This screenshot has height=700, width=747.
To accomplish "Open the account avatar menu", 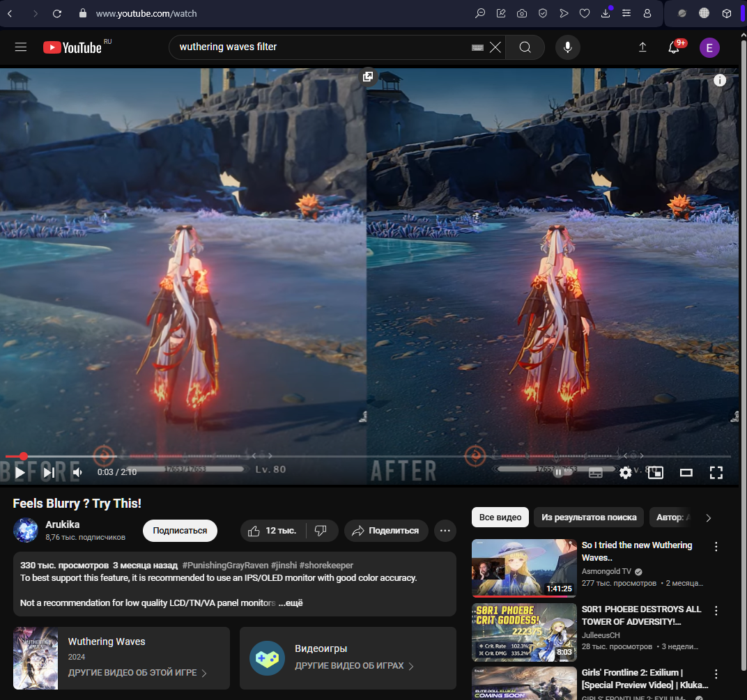I will 709,47.
